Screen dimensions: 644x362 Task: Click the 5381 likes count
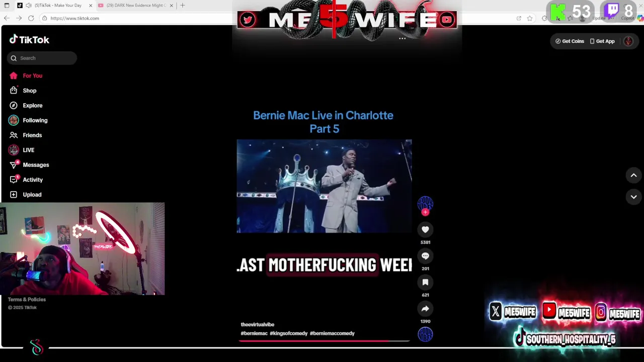[425, 242]
